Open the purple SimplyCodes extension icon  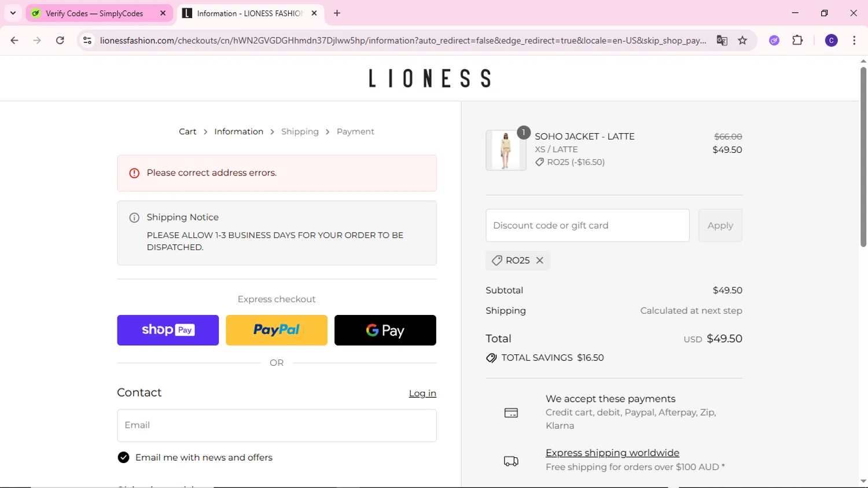(x=774, y=41)
